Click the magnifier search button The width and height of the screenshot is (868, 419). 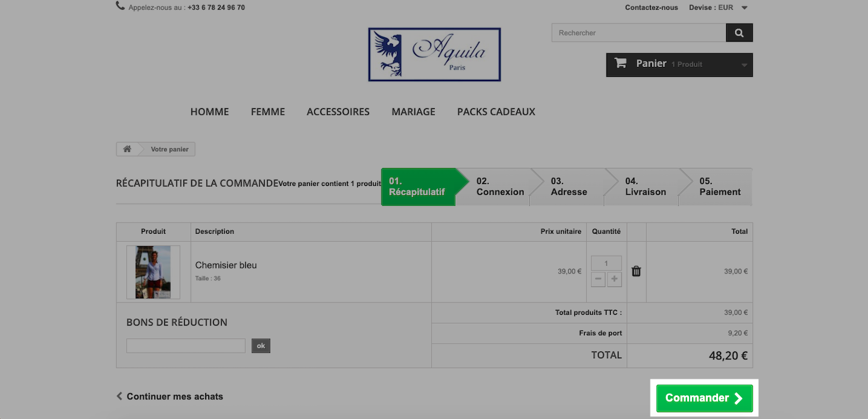coord(739,33)
